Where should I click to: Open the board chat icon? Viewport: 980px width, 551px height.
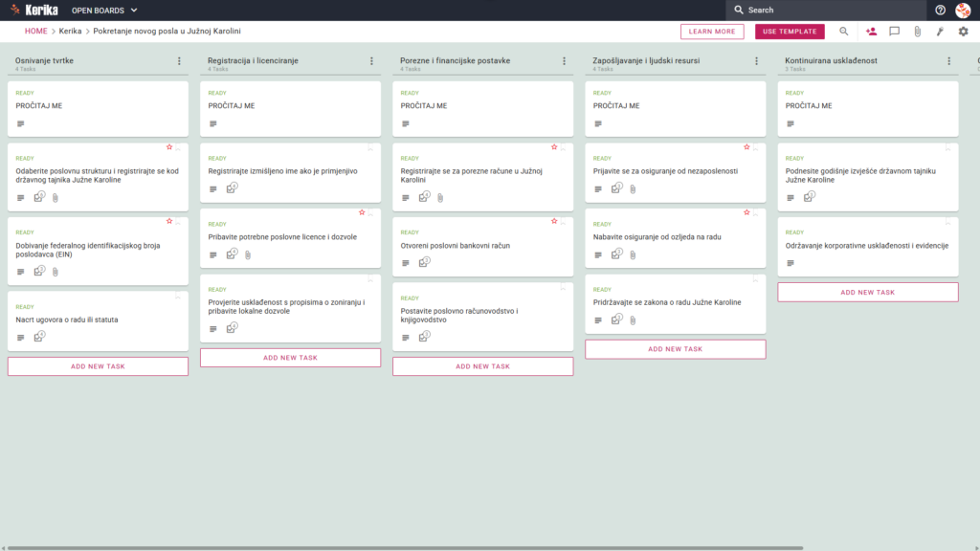coord(895,32)
